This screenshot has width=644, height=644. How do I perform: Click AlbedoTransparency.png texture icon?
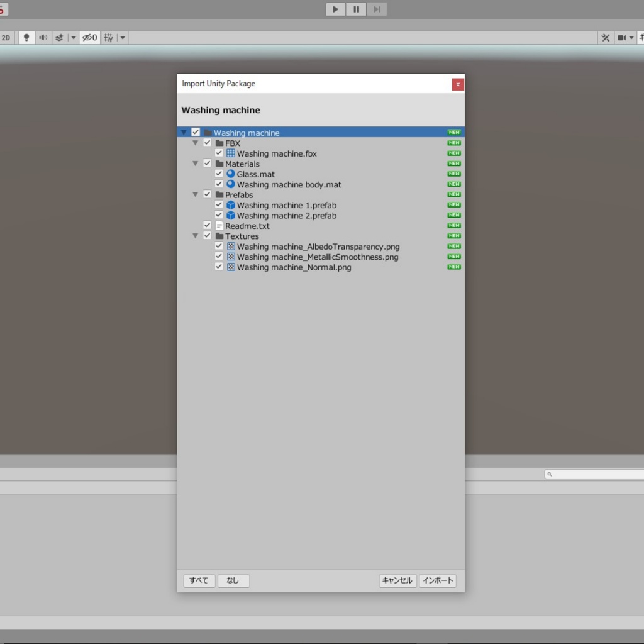(x=231, y=247)
